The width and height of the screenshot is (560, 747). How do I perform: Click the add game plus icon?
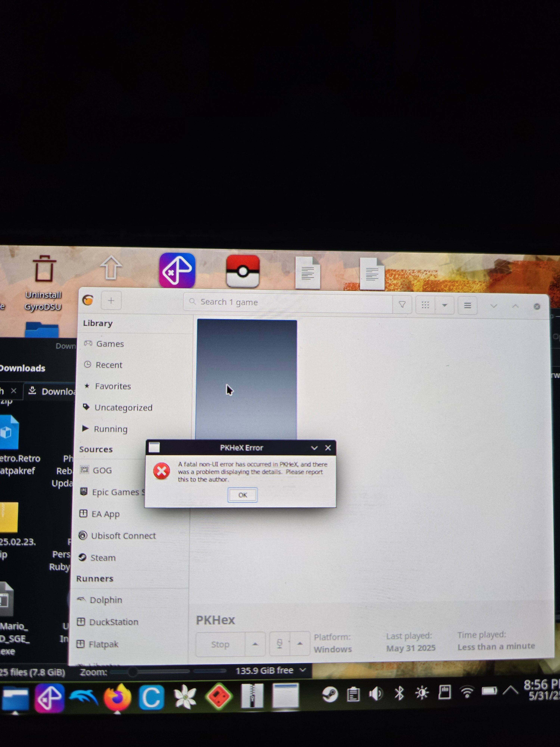tap(111, 300)
